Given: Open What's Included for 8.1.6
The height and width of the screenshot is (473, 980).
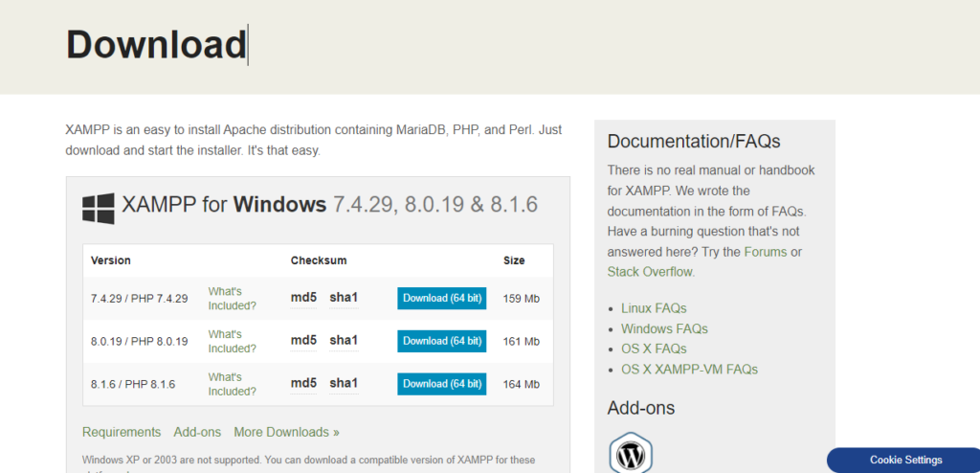Looking at the screenshot, I should coord(232,384).
